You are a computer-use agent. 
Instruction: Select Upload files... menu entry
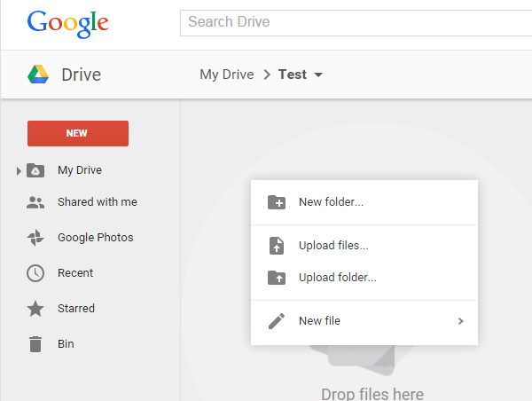tap(364, 246)
